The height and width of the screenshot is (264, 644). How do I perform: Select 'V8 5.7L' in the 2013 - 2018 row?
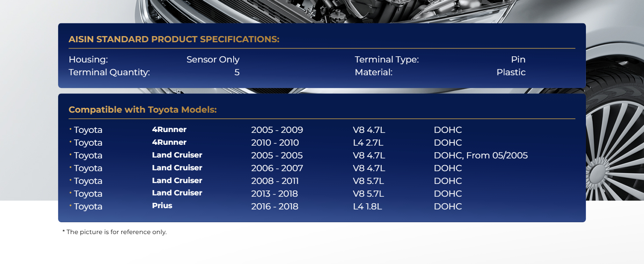(x=369, y=194)
